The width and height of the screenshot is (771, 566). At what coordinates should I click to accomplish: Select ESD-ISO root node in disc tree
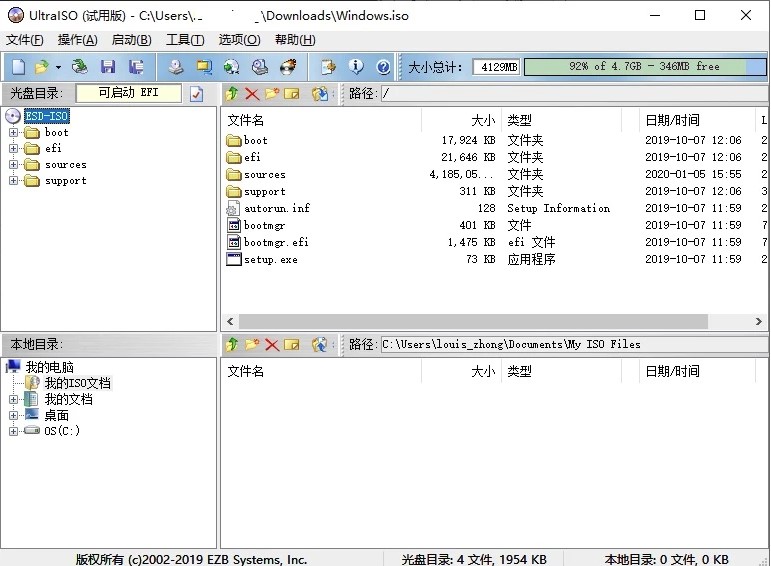click(47, 116)
